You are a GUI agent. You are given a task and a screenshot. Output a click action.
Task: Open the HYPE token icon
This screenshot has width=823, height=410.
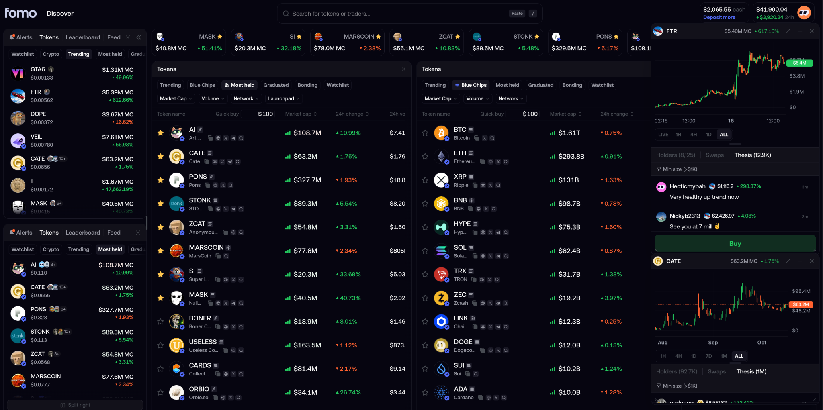pos(441,227)
